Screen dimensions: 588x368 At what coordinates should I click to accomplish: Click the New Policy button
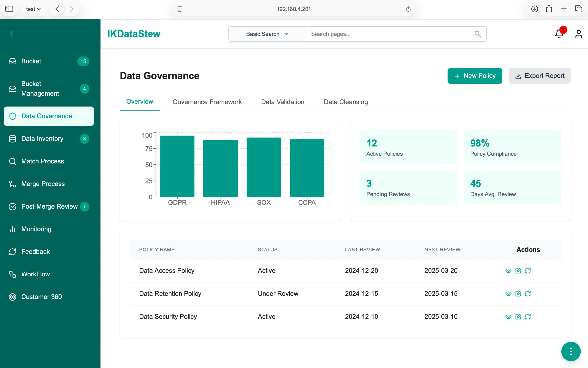[475, 76]
